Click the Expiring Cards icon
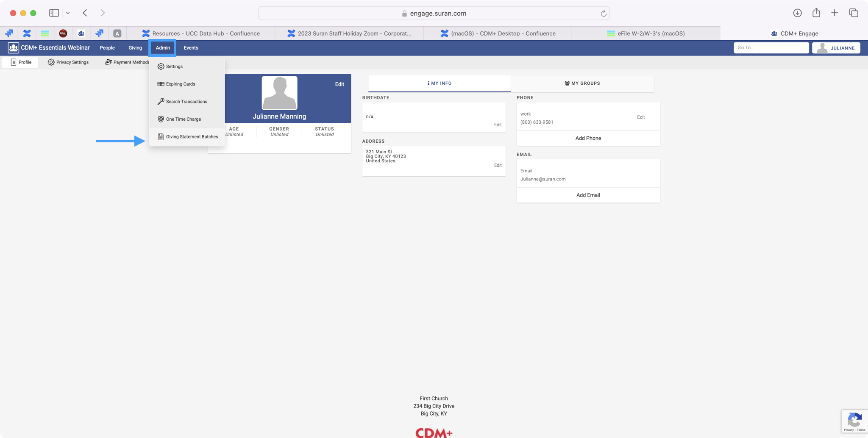 pos(161,84)
